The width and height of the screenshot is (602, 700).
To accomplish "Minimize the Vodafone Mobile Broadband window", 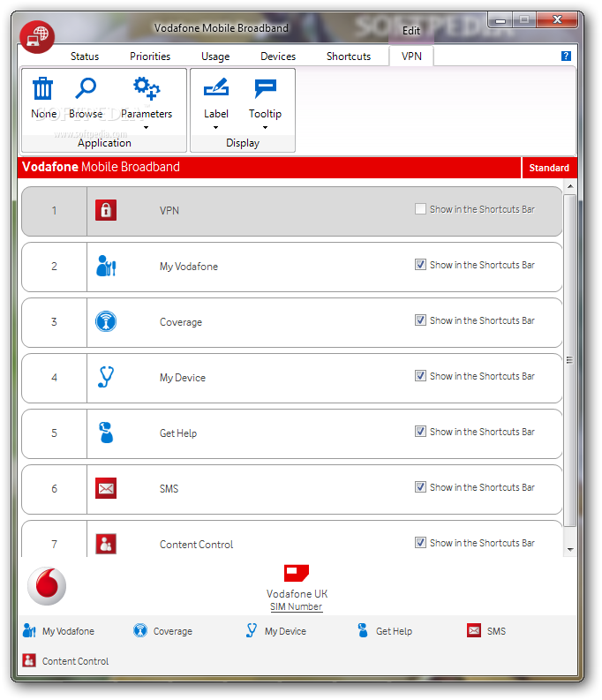I will pyautogui.click(x=500, y=20).
